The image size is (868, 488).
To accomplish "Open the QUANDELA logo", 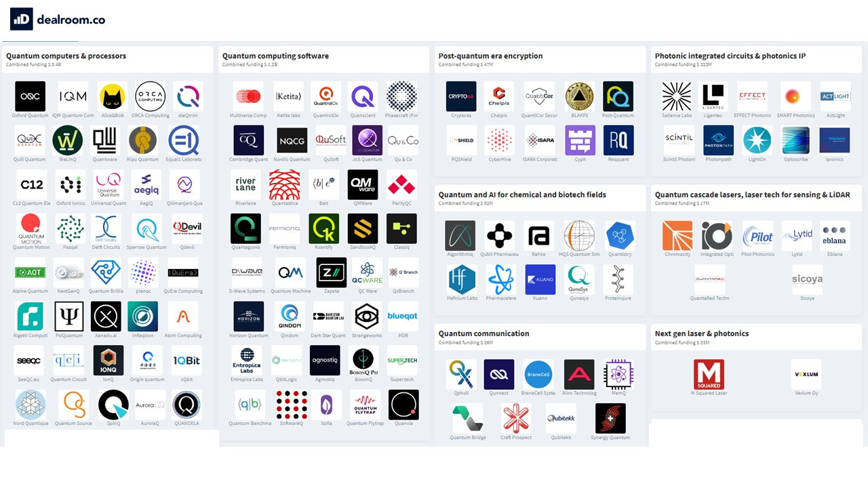I will (186, 405).
